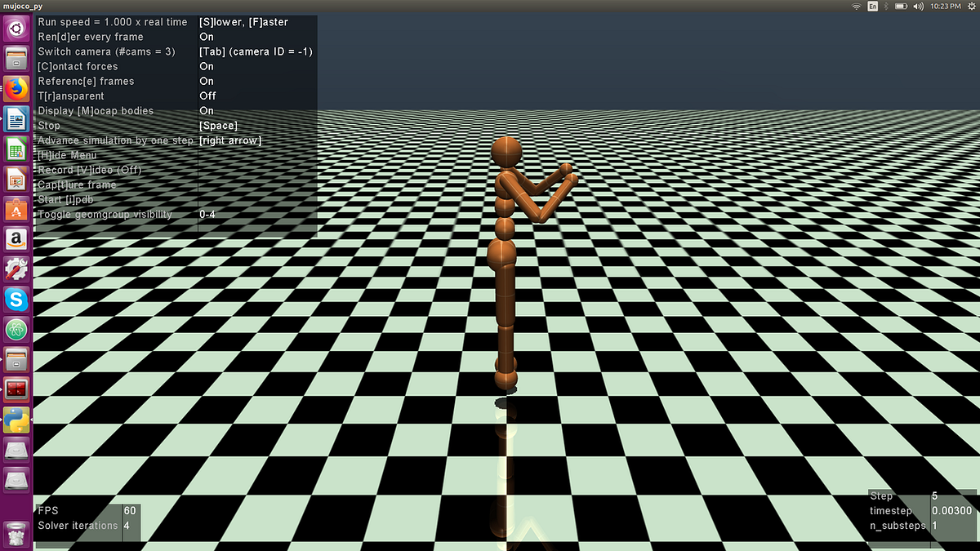The width and height of the screenshot is (980, 551).
Task: Launch Python IDLE from the dock
Action: 16,420
